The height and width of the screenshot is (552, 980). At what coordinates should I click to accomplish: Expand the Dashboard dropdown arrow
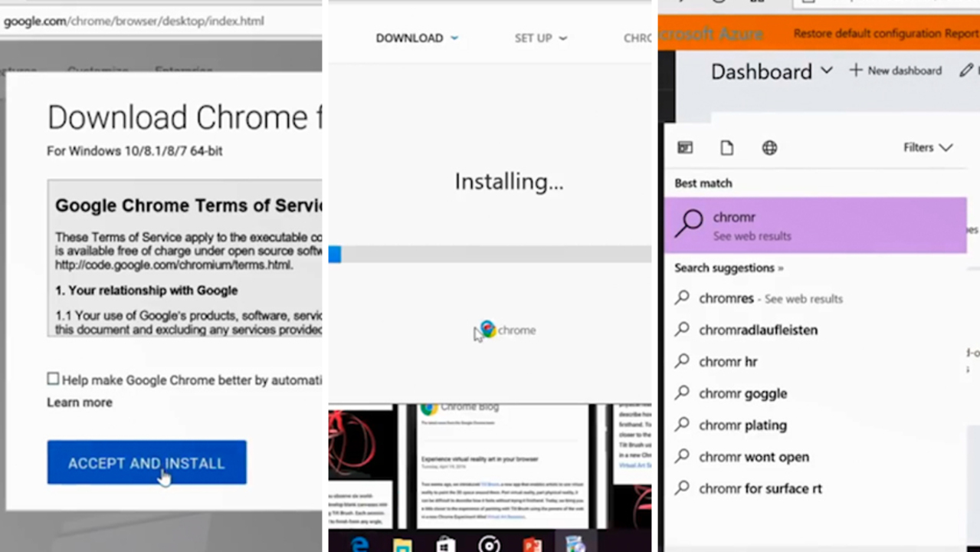click(x=826, y=71)
